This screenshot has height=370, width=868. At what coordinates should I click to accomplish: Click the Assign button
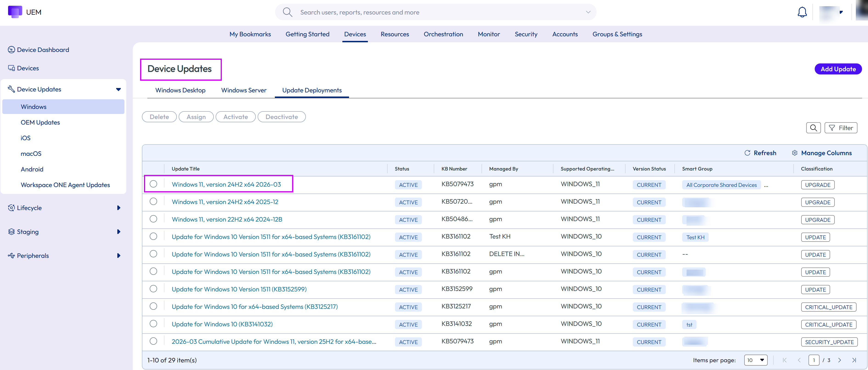196,117
